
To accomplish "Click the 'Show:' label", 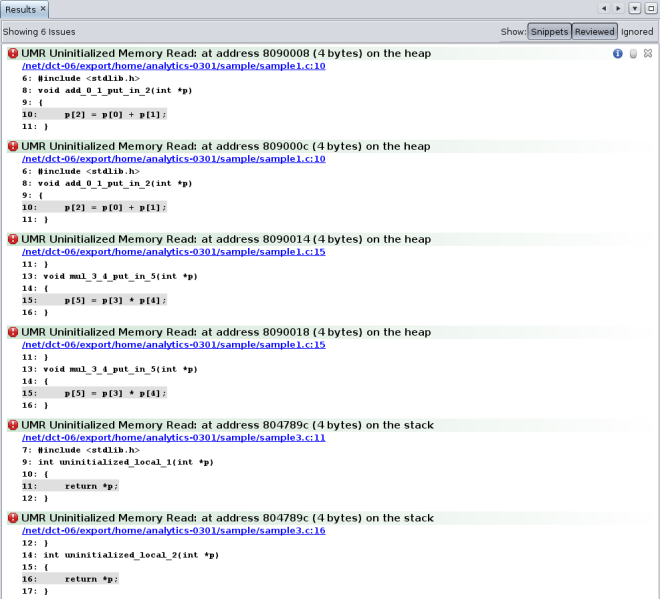I will pos(513,32).
